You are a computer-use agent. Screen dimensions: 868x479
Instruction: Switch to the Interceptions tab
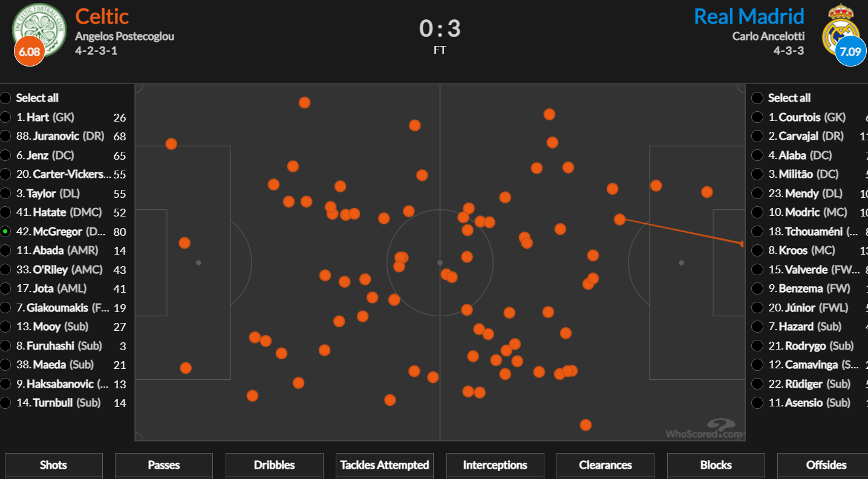[495, 466]
